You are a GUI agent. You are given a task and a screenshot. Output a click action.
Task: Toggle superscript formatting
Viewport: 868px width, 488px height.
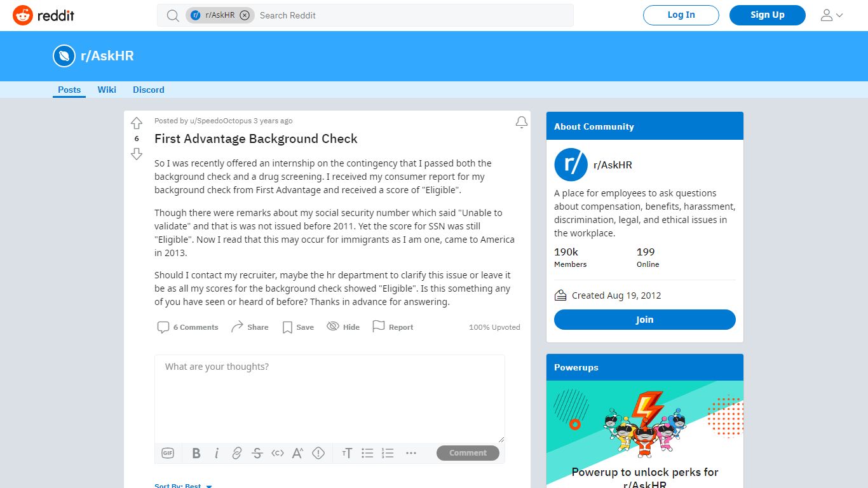[x=298, y=453]
